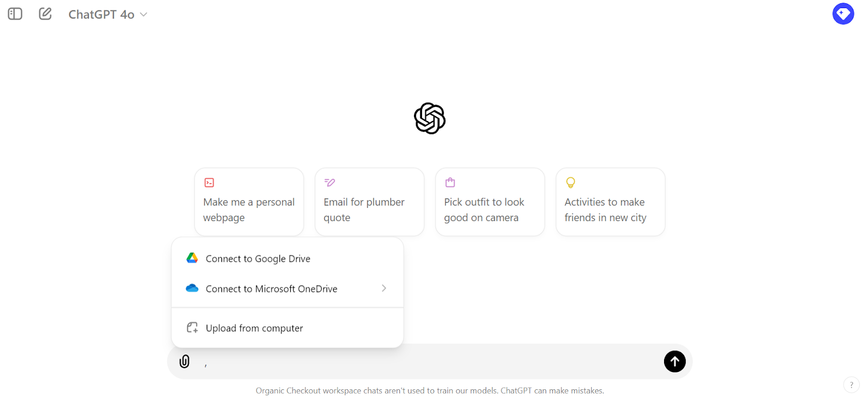The image size is (868, 398).
Task: Choose the 'Email for plumber quote' suggestion
Action: (369, 202)
